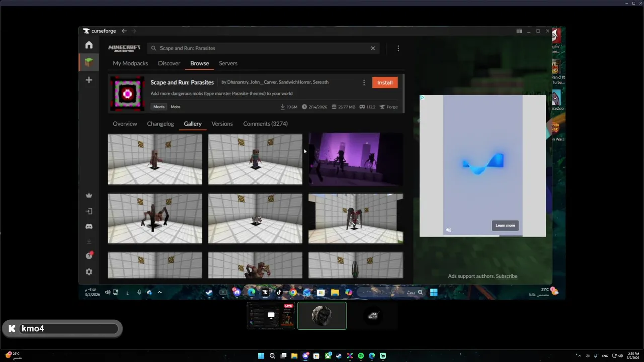Open Windows Start on bottom taskbar
This screenshot has height=362, width=644.
pos(261,356)
